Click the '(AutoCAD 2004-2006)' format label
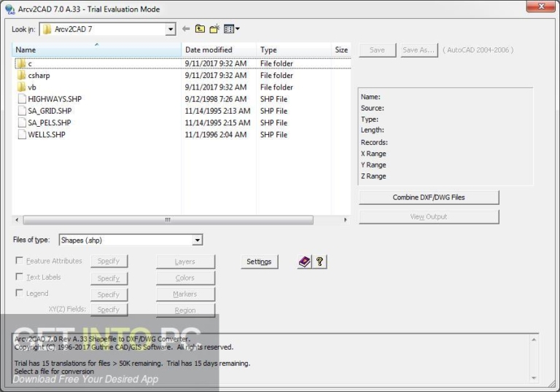Viewport: 560px width, 392px height. pos(478,50)
